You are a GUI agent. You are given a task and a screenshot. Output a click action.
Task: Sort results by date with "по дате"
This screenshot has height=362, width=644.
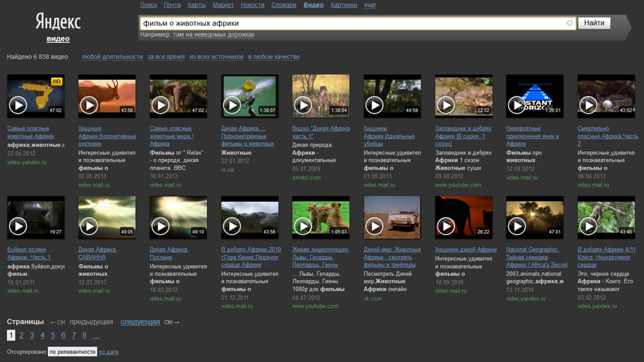point(108,352)
